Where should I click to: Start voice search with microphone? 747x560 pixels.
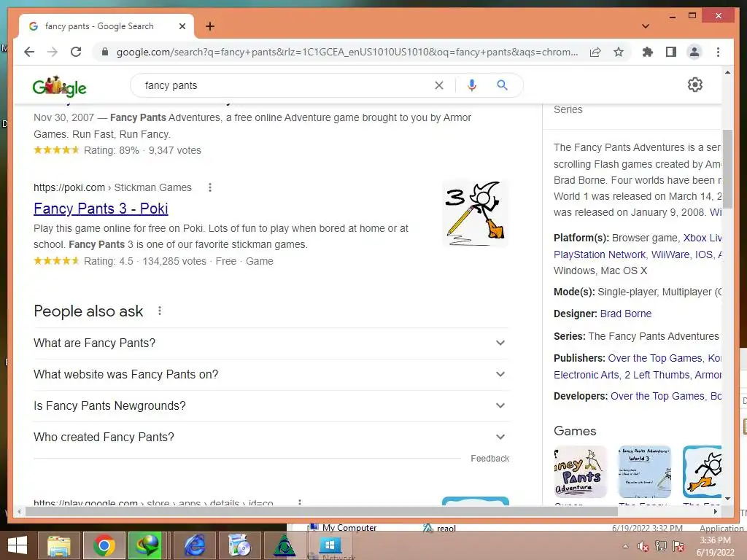point(472,85)
